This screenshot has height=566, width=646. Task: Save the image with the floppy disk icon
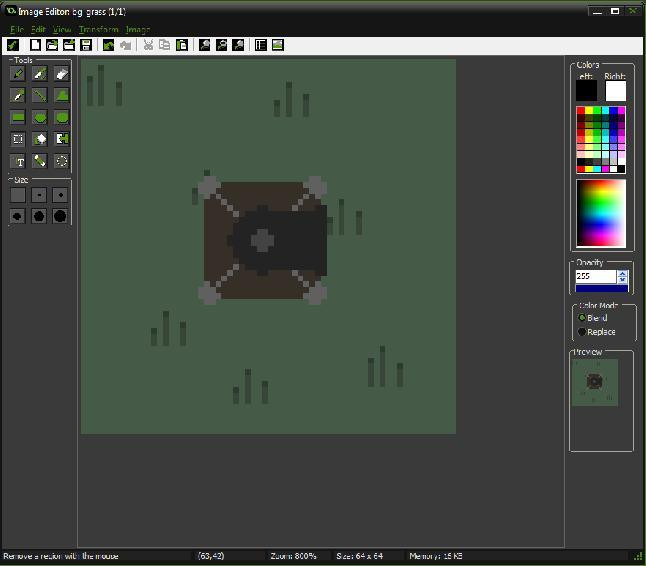tap(86, 45)
